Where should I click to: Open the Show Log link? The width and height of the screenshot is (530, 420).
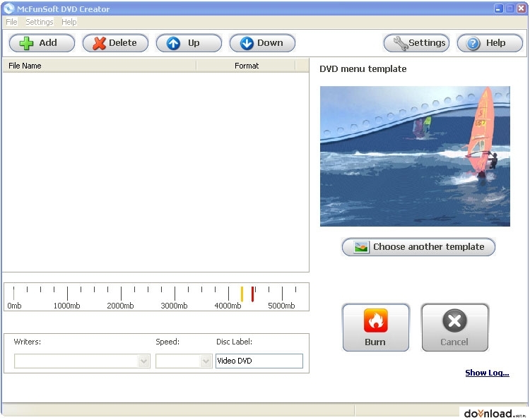(487, 373)
